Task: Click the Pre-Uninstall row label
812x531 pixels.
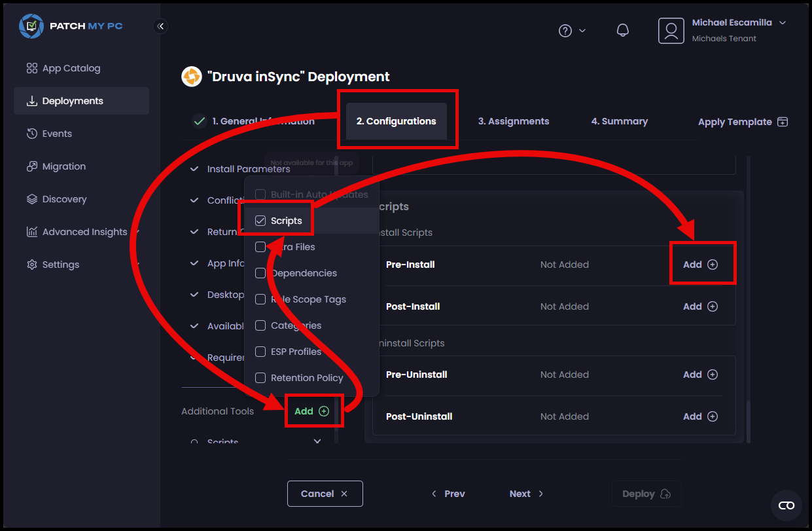Action: 417,375
